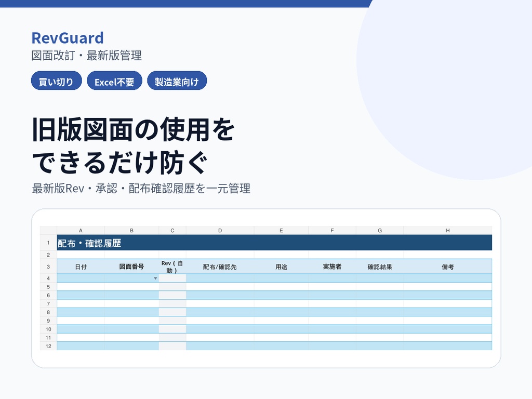Select row 2 number header

point(48,255)
